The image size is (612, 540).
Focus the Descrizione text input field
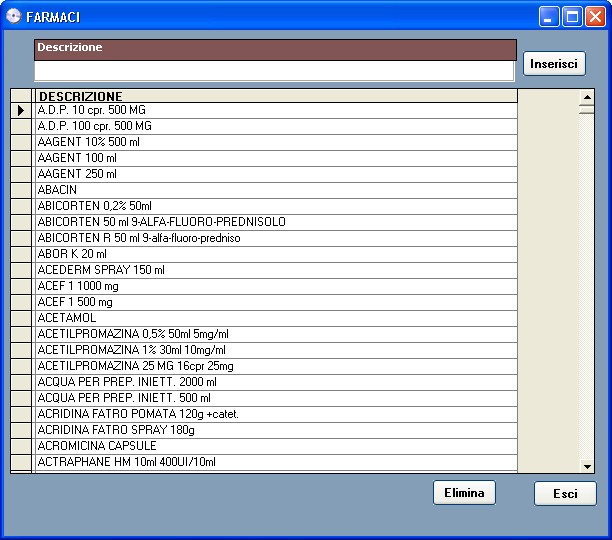[x=274, y=71]
